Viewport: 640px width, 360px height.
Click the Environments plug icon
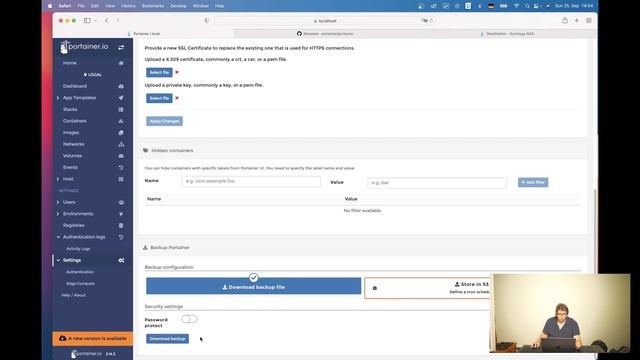coord(121,214)
